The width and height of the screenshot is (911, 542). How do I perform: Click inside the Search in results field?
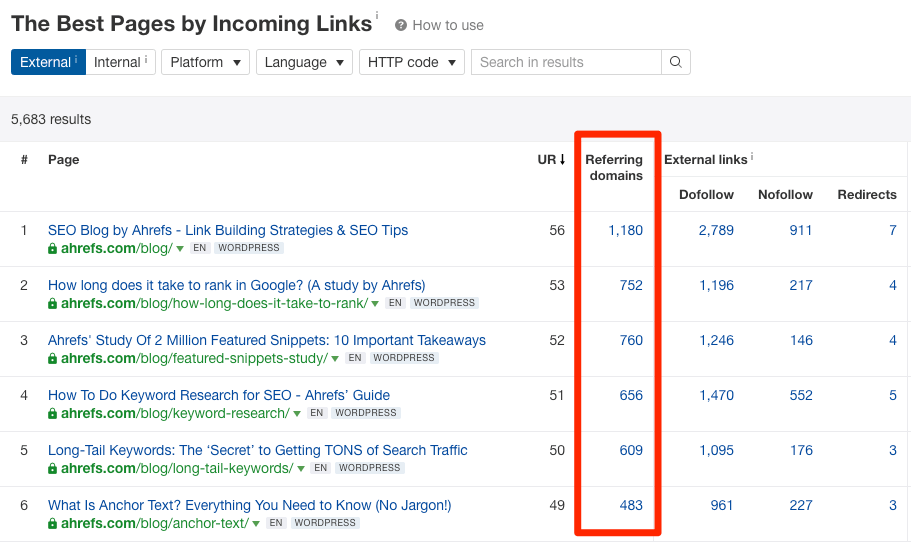pos(565,62)
